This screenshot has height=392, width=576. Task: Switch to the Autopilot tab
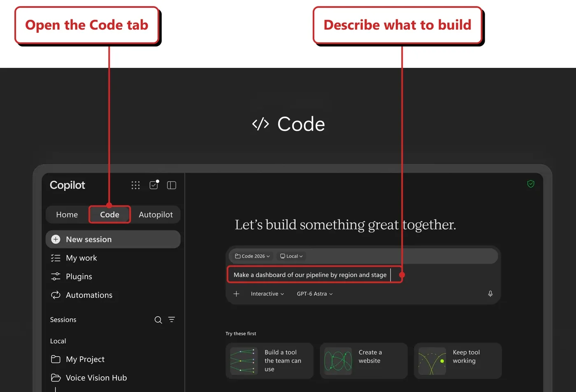point(156,215)
